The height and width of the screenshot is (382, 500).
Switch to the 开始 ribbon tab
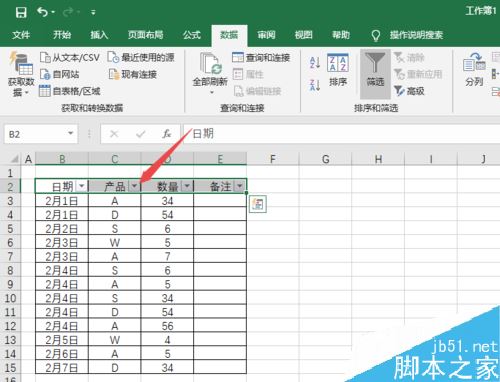click(62, 35)
